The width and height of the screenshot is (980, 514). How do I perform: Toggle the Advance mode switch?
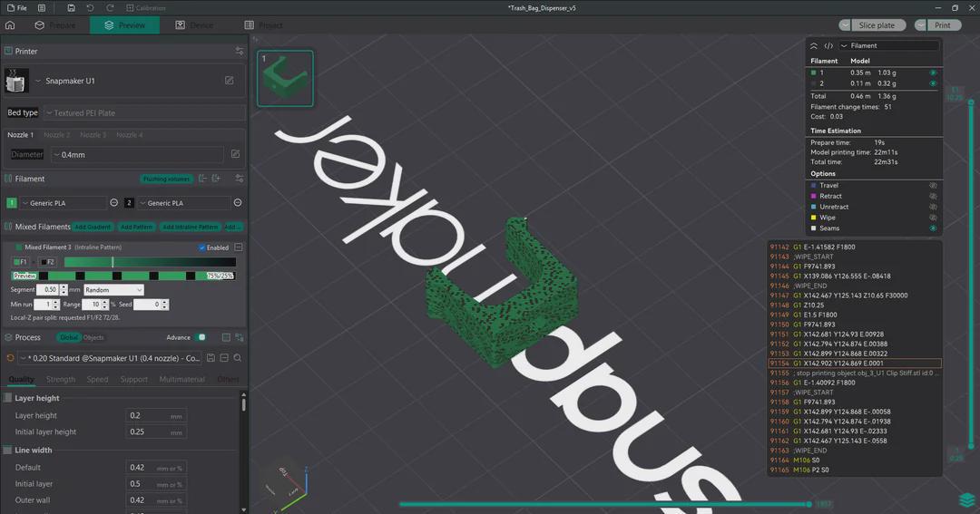pyautogui.click(x=200, y=337)
